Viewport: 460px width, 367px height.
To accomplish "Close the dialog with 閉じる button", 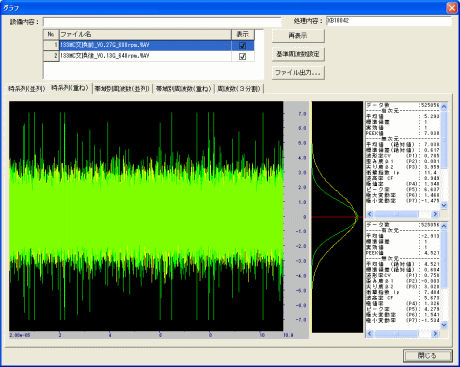I will (428, 356).
